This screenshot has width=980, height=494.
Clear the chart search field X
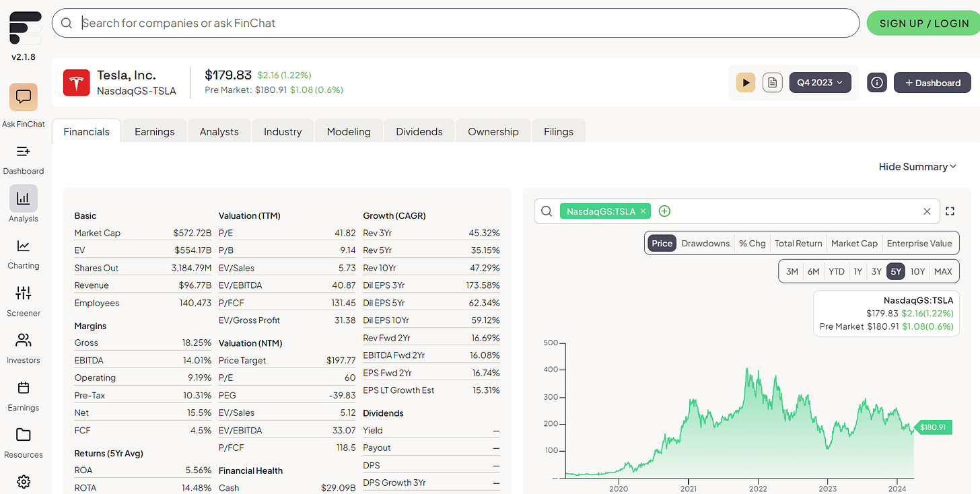pos(927,211)
